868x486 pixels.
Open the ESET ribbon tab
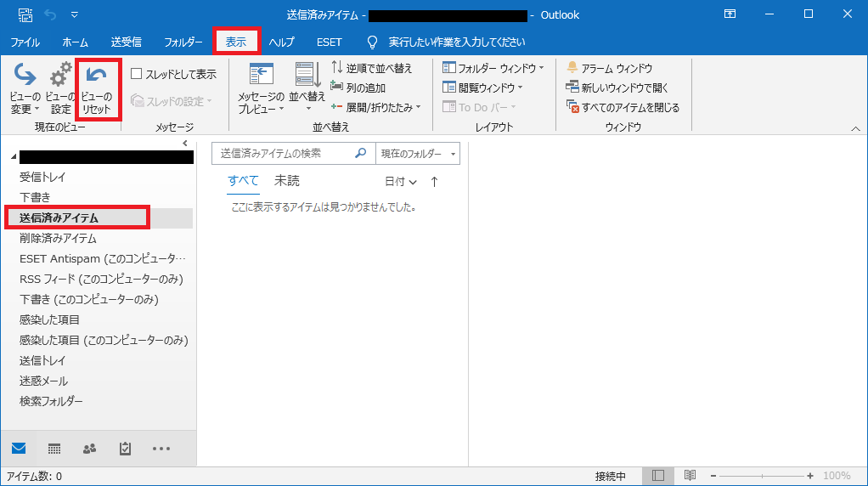tap(330, 42)
